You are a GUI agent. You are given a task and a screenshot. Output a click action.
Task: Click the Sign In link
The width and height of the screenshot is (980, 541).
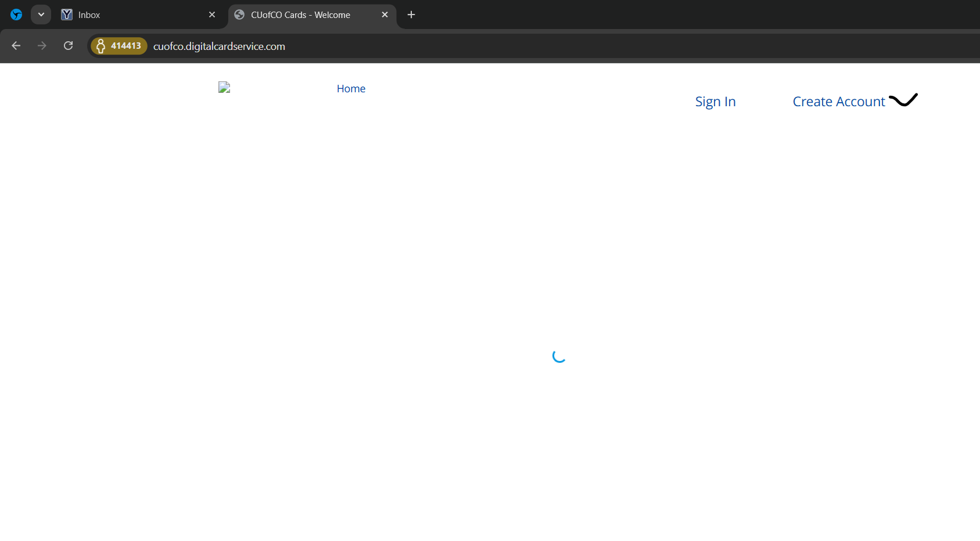tap(715, 102)
